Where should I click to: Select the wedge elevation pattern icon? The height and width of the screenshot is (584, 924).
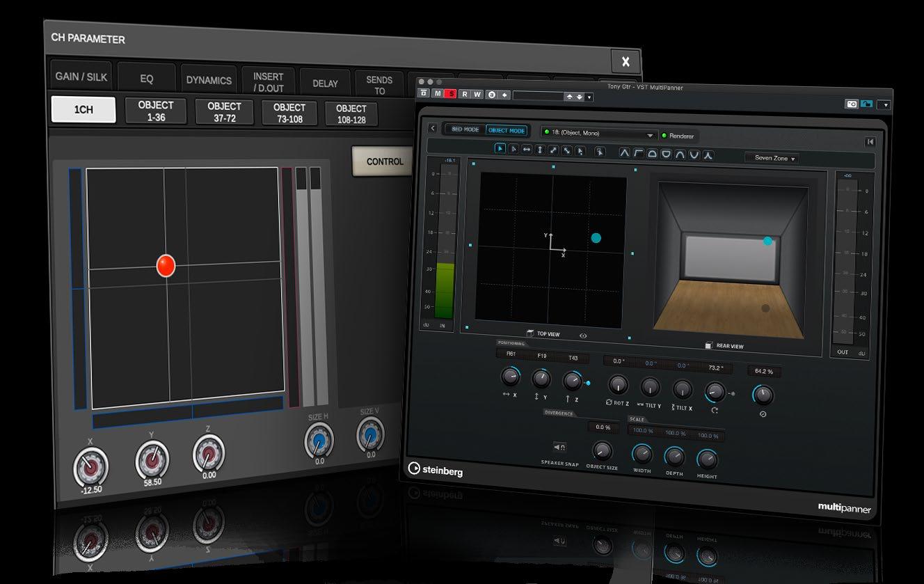[638, 153]
